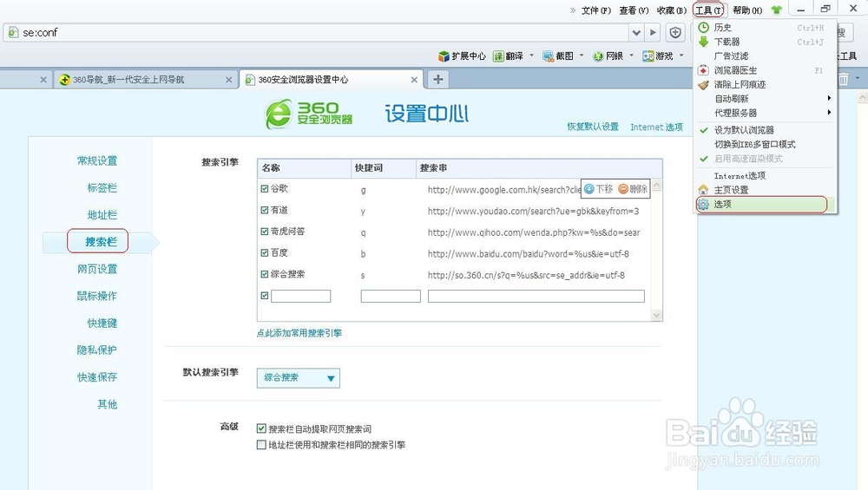868x490 pixels.
Task: Open the 游戏 games toolbar icon
Action: (x=648, y=56)
